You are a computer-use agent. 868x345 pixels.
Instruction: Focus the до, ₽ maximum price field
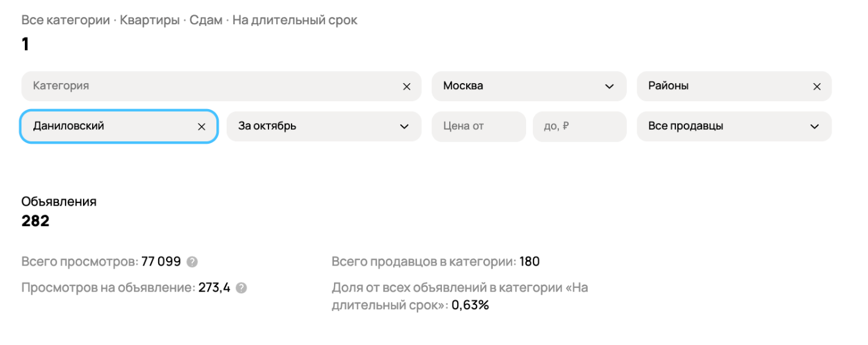tap(578, 127)
